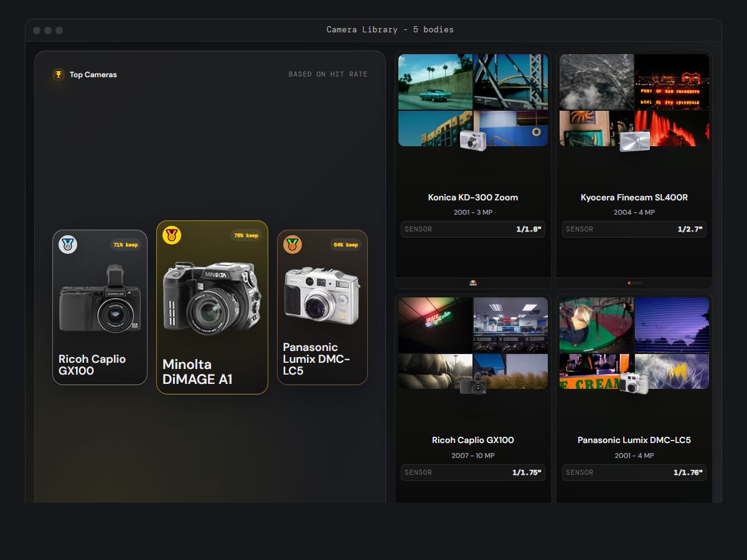Screen dimensions: 747x560
Task: Click the 1/1.75" sensor row
Action: click(473, 472)
